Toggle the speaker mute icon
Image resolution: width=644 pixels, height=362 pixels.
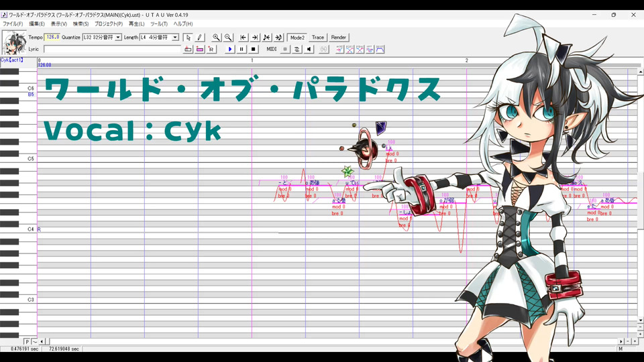coord(309,49)
